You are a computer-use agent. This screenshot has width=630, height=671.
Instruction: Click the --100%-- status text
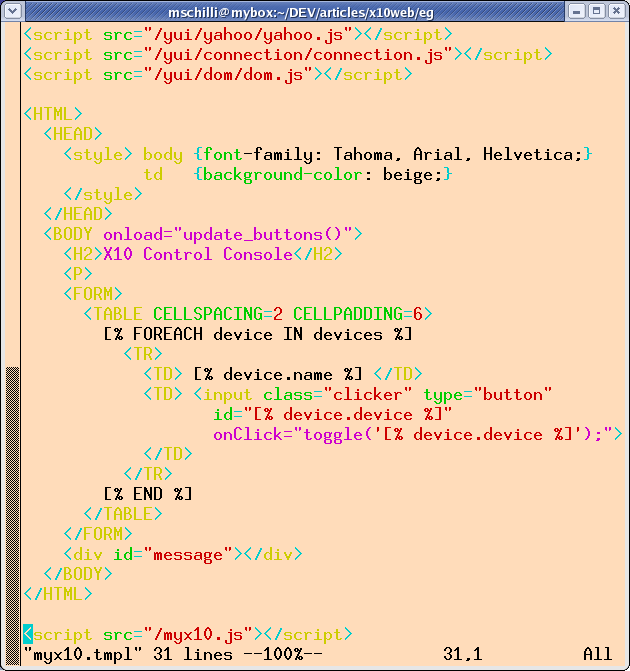pos(283,655)
